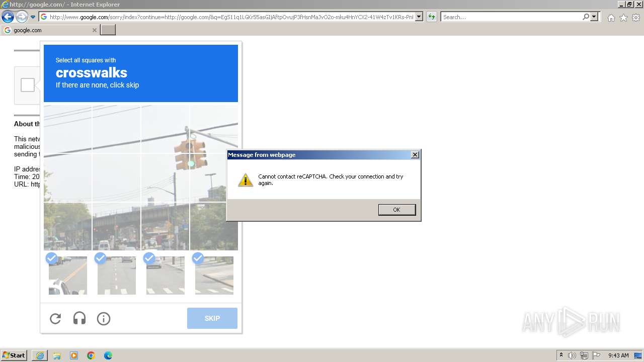Open the recent pages dropdown arrow
The width and height of the screenshot is (644, 362).
coord(33,17)
